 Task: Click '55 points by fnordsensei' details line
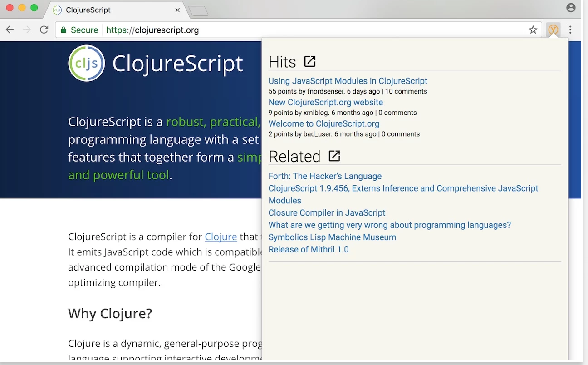pyautogui.click(x=348, y=91)
